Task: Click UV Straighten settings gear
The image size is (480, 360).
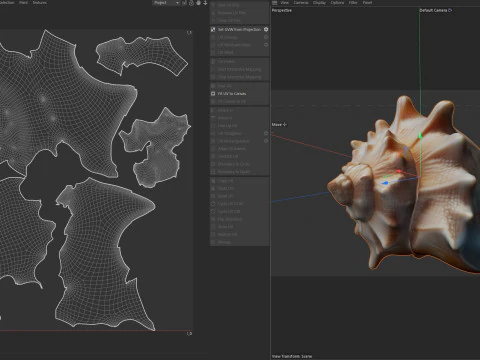Action: tap(266, 133)
